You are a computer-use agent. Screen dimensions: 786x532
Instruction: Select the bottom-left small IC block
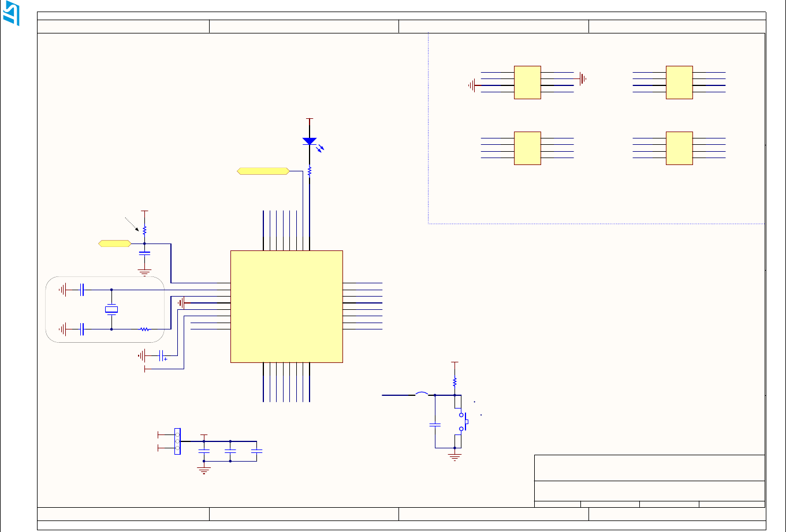(x=527, y=148)
